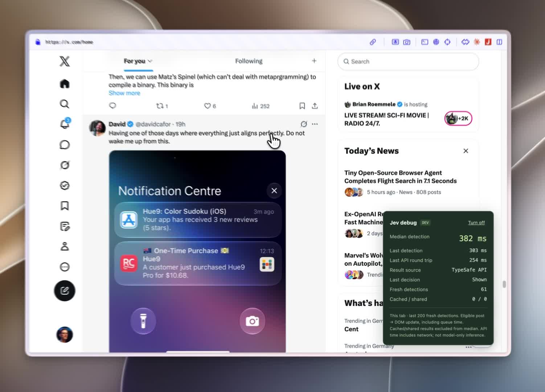Add a timeline tab with plus icon
The image size is (545, 392).
click(x=314, y=61)
